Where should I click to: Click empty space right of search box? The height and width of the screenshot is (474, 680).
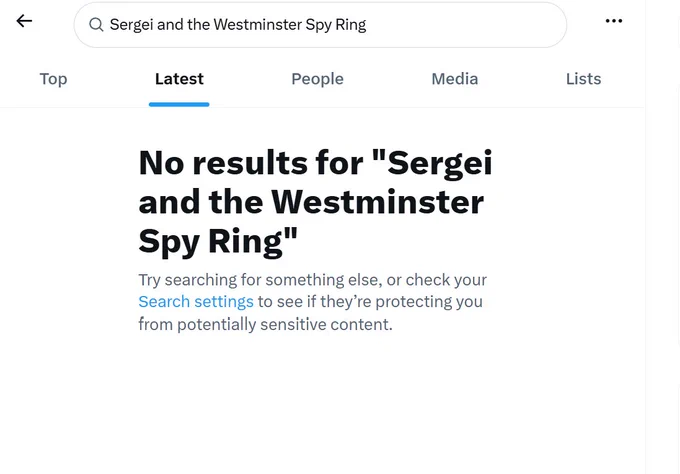[585, 25]
